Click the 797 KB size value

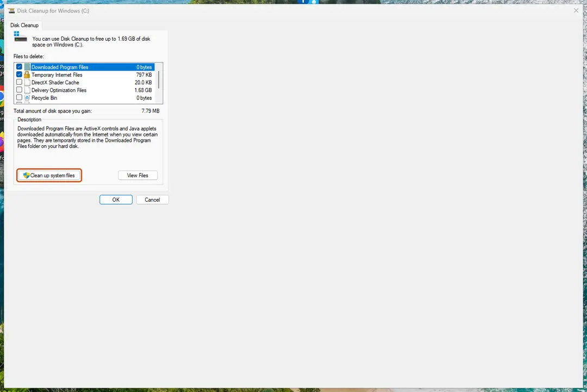coord(144,74)
